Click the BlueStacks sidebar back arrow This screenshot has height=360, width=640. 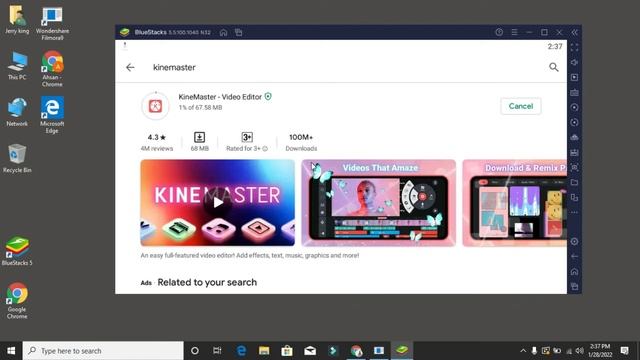pos(574,256)
